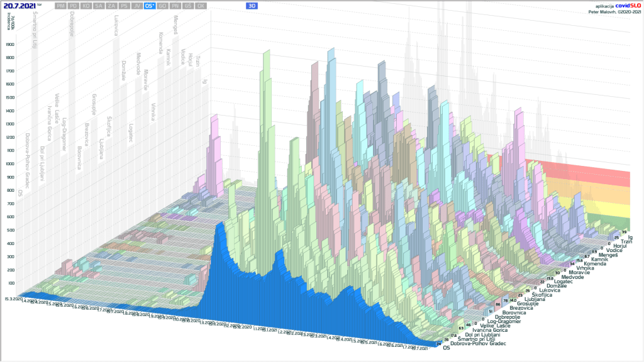Select the ZA region tab
The image size is (644, 362).
[111, 6]
